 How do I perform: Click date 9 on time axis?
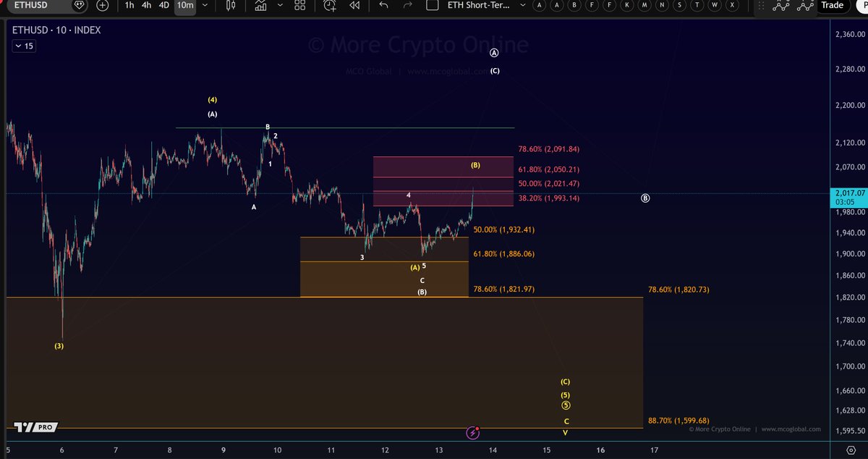[224, 450]
